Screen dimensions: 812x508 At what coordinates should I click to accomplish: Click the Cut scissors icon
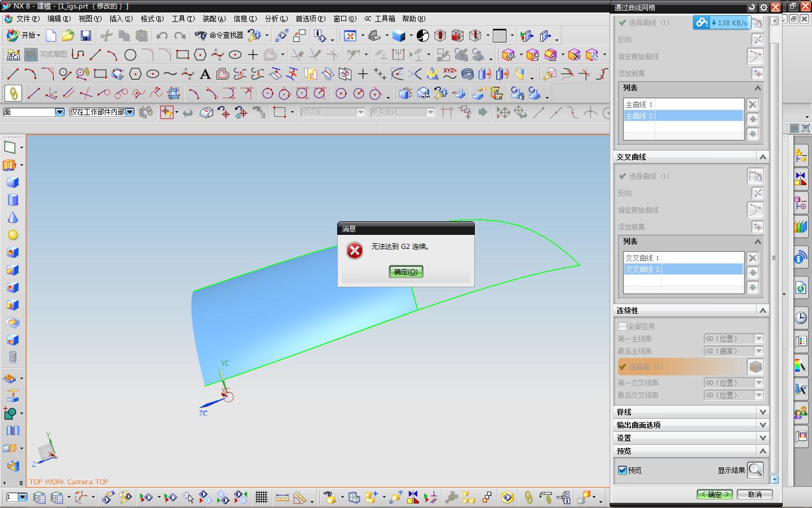click(106, 36)
